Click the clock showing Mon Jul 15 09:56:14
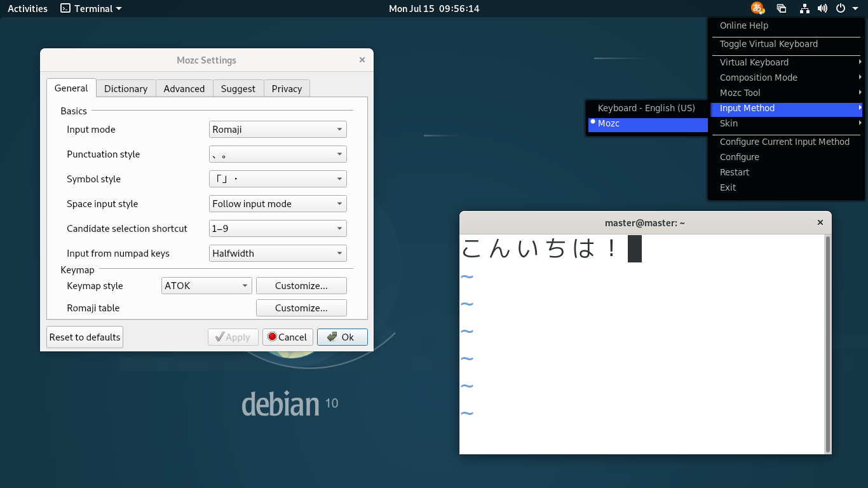 (434, 9)
